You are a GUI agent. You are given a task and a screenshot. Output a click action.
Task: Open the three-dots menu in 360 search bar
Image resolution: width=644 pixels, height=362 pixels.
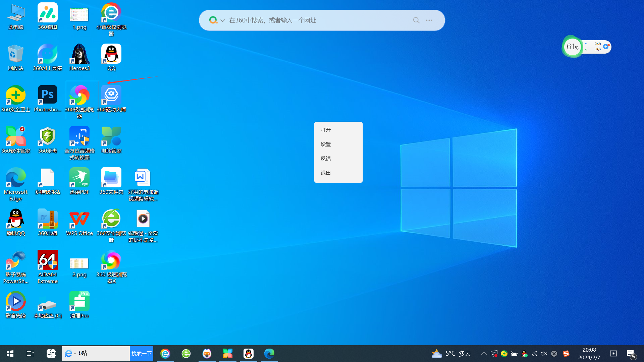pos(429,20)
